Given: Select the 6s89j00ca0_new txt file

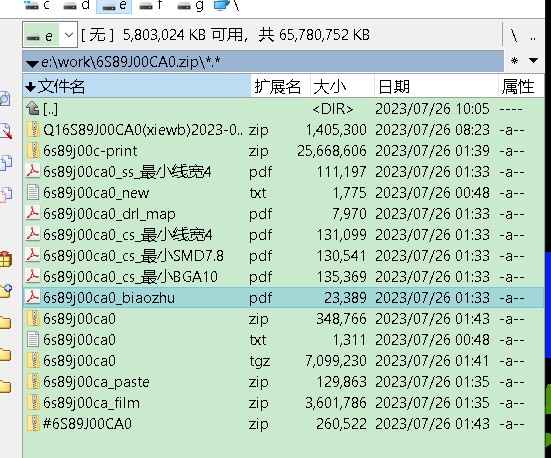Looking at the screenshot, I should (283, 193).
